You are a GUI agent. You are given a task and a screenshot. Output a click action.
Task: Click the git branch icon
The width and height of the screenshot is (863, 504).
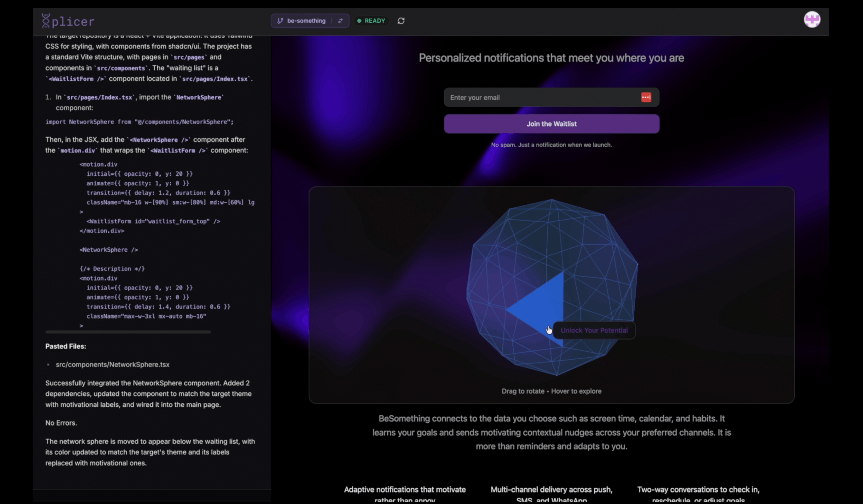click(280, 21)
